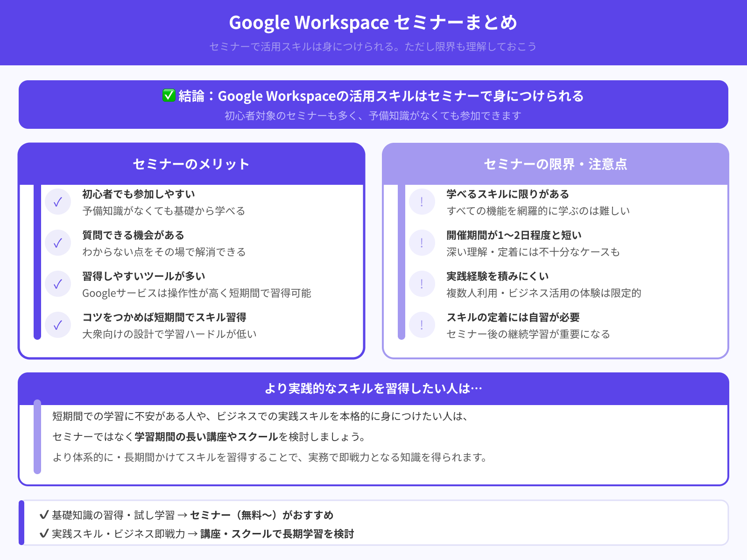This screenshot has width=747, height=560.
Task: Toggle the checkmark on 実践スキル・ビジネス即戦力 row
Action: [x=43, y=533]
